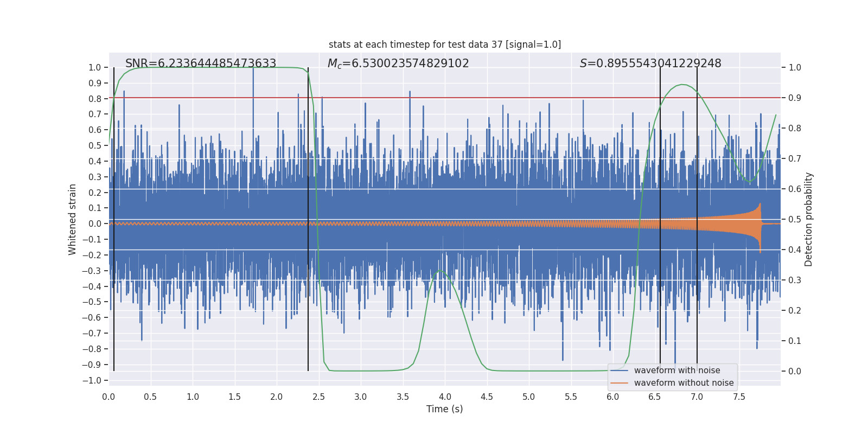Image resolution: width=868 pixels, height=434 pixels.
Task: Click legend entry 'waveform with noise'
Action: tap(677, 371)
